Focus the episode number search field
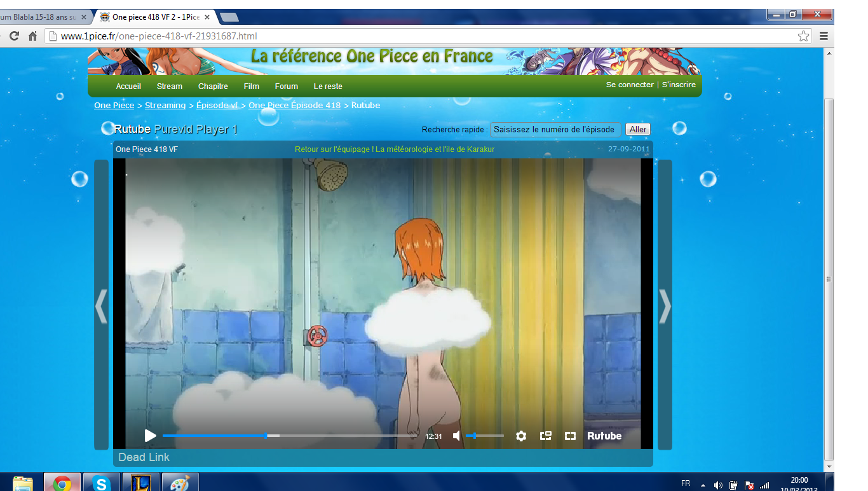The height and width of the screenshot is (491, 868). point(555,129)
